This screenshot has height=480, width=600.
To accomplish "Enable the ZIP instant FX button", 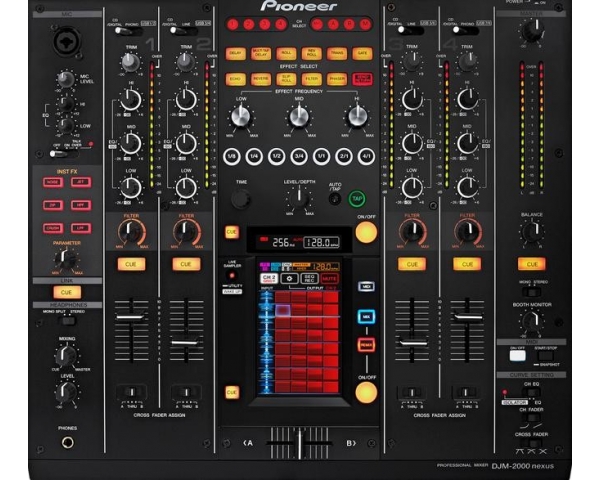I will 52,205.
